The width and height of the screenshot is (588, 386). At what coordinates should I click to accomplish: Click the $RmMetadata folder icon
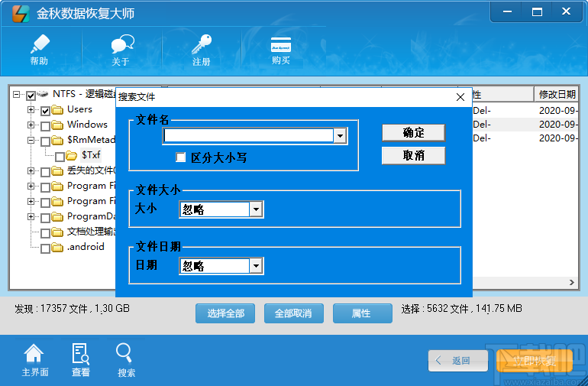57,140
